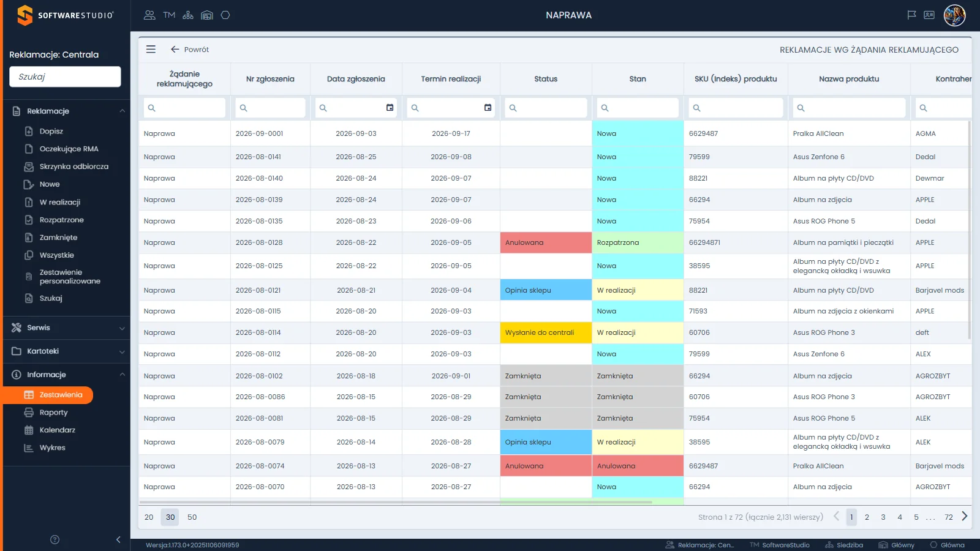Click the flag icon in top bar
Image resolution: width=980 pixels, height=551 pixels.
click(911, 15)
